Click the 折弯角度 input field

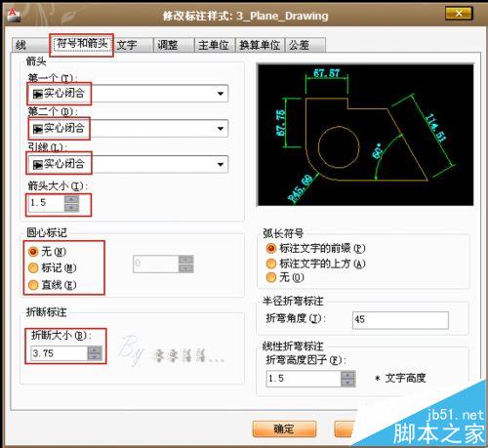pyautogui.click(x=400, y=320)
